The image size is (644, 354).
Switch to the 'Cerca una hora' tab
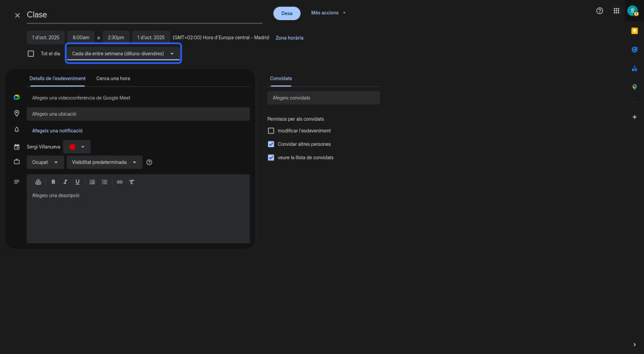point(113,79)
